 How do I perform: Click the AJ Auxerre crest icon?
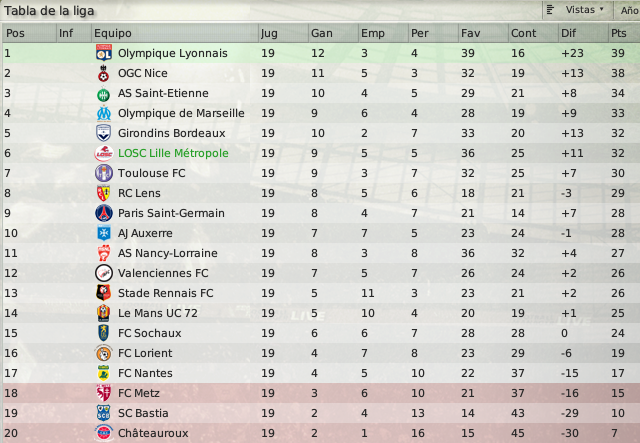point(104,233)
